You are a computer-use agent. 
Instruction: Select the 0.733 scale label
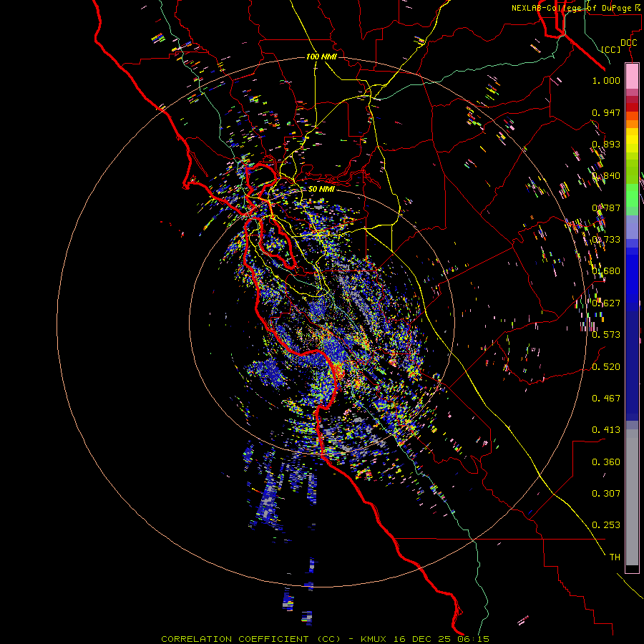click(606, 240)
